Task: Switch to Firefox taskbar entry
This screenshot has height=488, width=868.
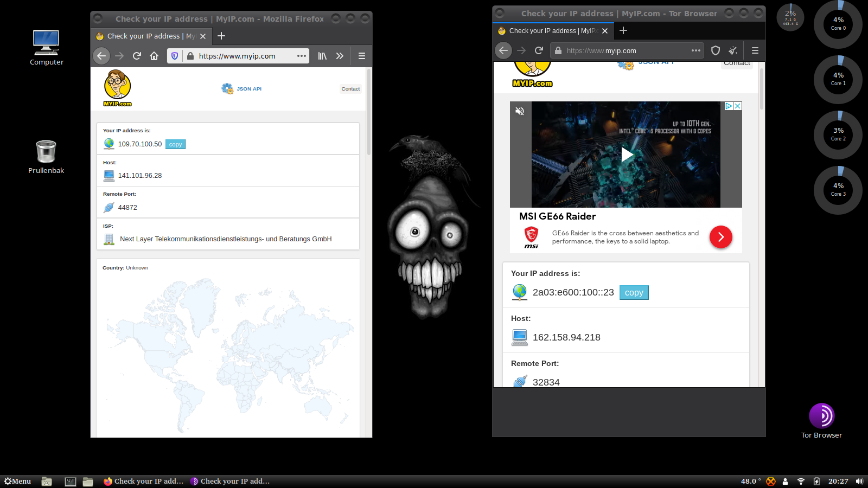Action: pyautogui.click(x=144, y=481)
